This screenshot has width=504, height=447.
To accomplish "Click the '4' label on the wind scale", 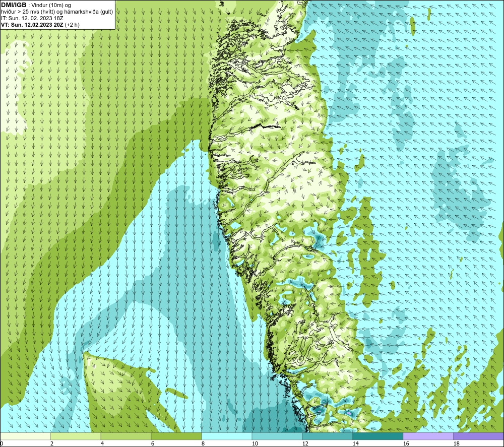I will tap(102, 444).
